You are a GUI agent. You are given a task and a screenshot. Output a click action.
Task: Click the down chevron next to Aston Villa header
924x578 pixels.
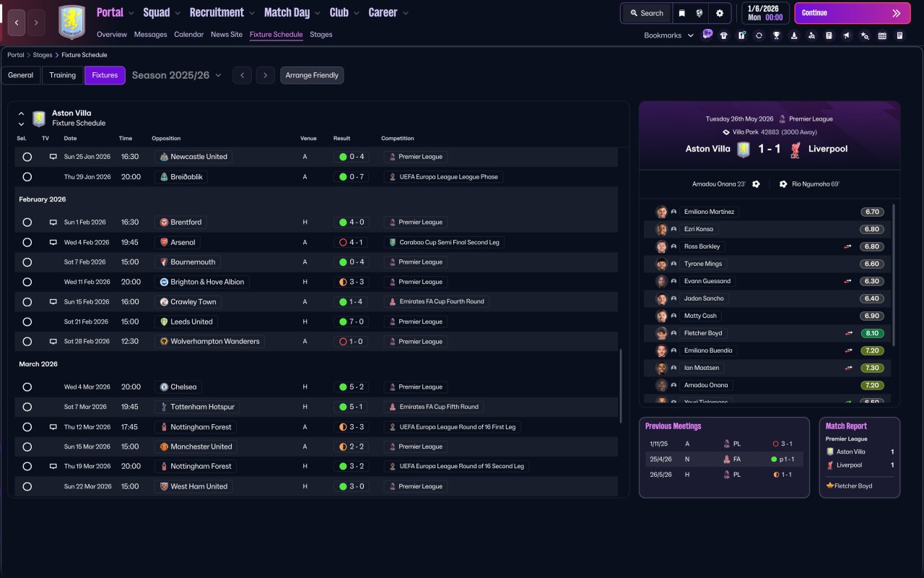21,124
